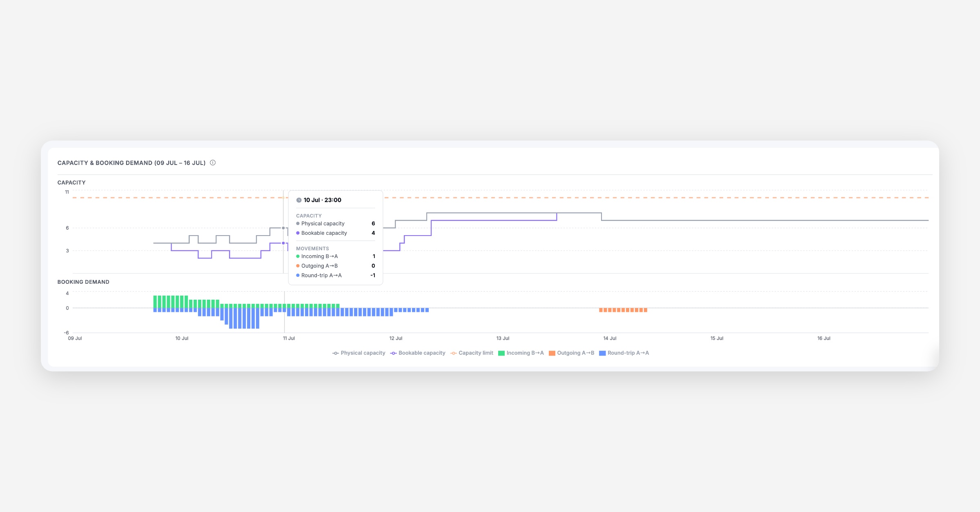
Task: Toggle the Capacity limit legend entry
Action: 472,353
